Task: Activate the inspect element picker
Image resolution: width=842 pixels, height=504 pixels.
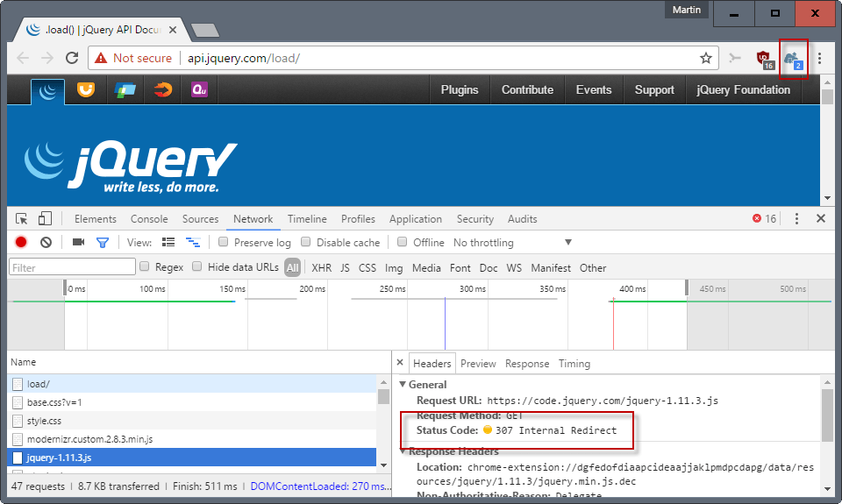Action: (x=21, y=219)
